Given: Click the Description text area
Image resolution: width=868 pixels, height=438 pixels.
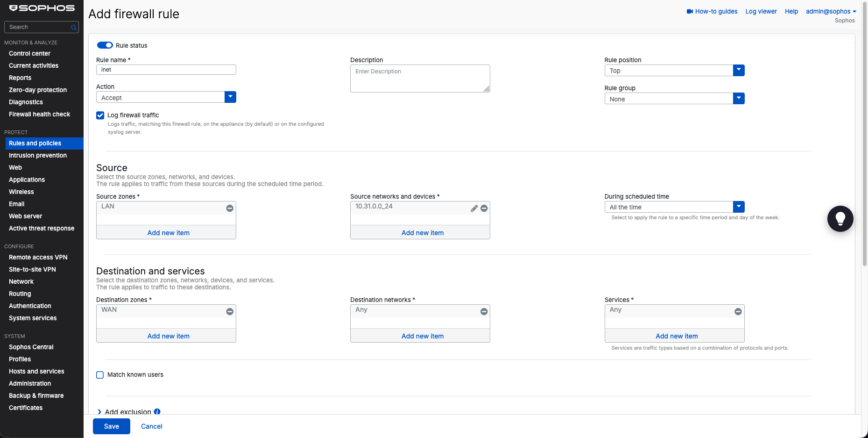Looking at the screenshot, I should pyautogui.click(x=420, y=79).
